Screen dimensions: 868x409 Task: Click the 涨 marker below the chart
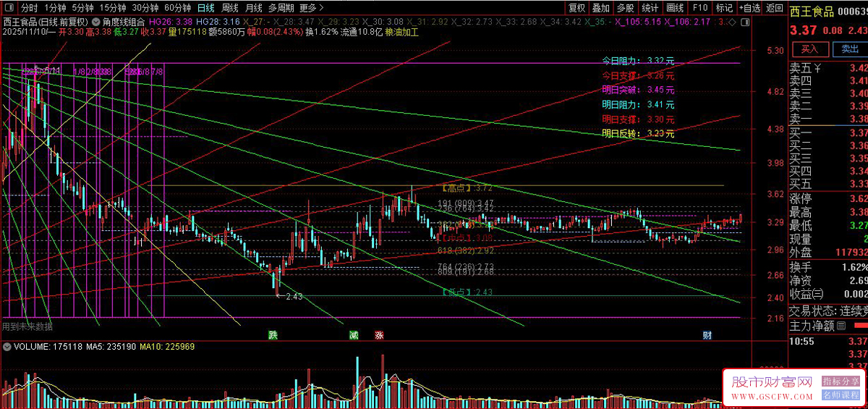[379, 335]
